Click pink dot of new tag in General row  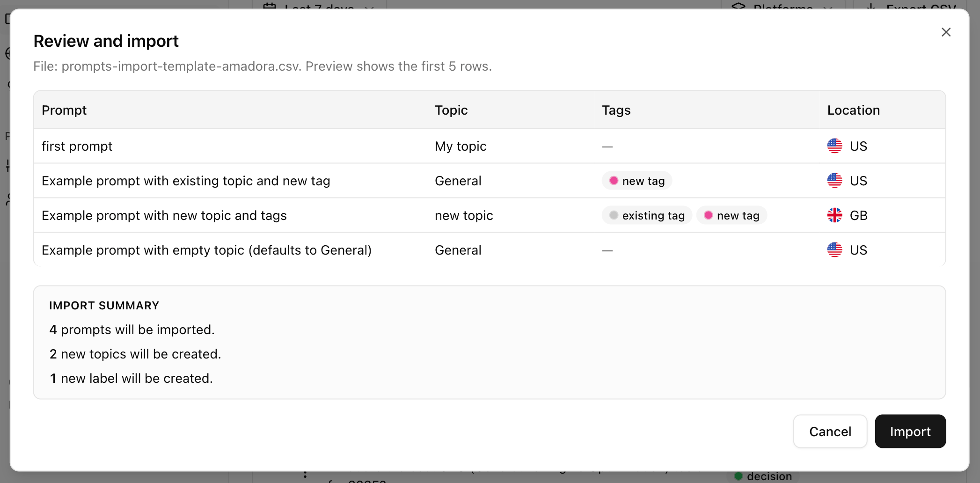point(614,181)
